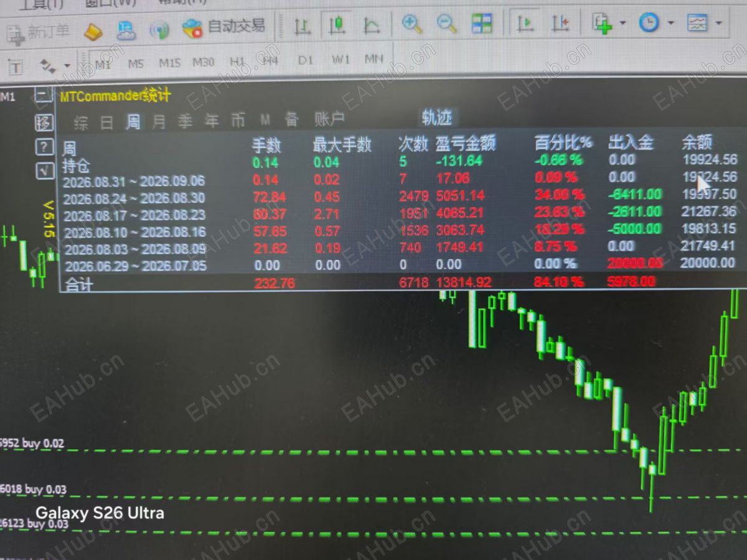Select the H1 timeframe
747x560 pixels.
pyautogui.click(x=237, y=62)
